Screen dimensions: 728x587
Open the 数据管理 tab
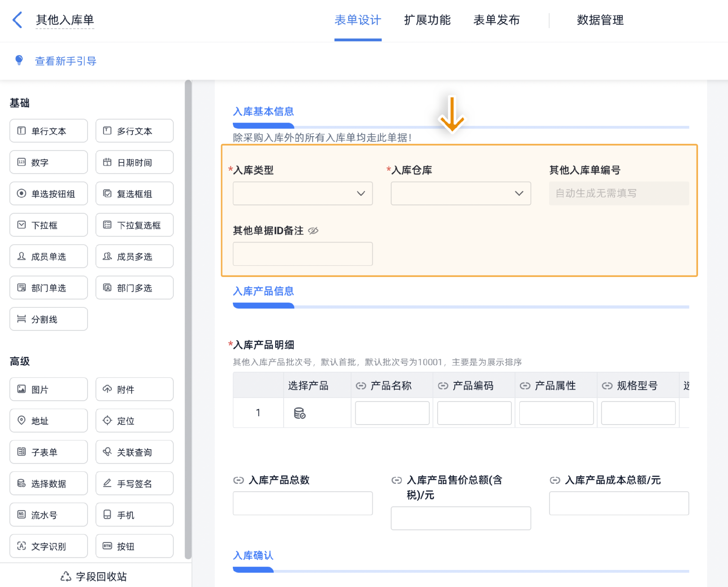pos(600,20)
